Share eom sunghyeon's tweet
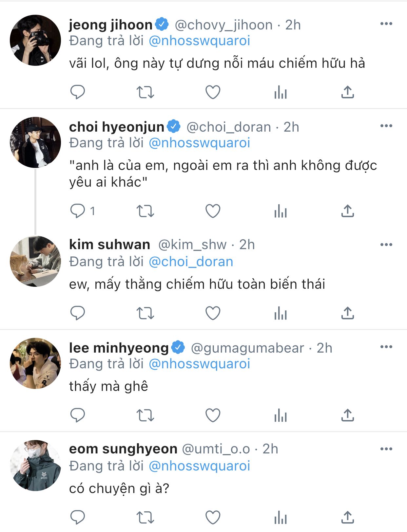 (347, 518)
